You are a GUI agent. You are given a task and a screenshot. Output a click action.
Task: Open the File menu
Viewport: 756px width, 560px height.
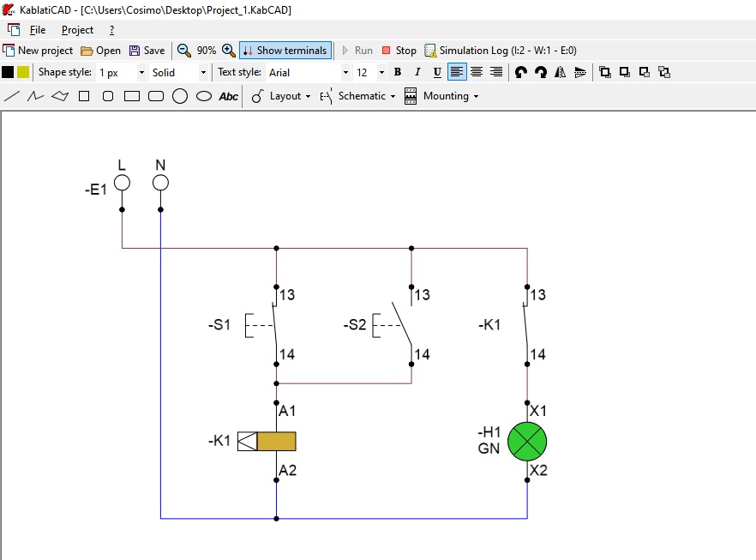[38, 30]
